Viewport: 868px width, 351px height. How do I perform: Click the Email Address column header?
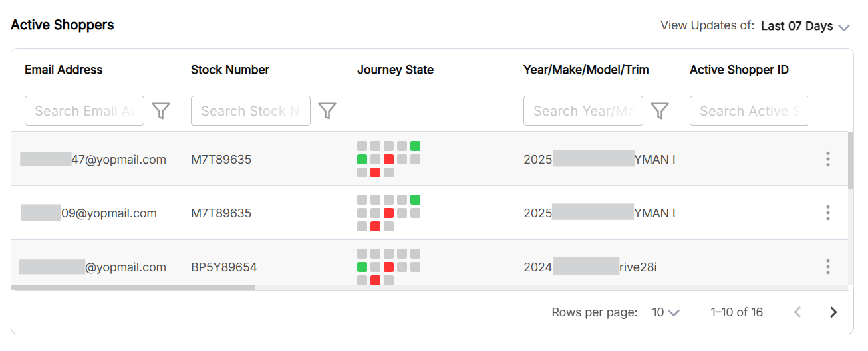[64, 70]
